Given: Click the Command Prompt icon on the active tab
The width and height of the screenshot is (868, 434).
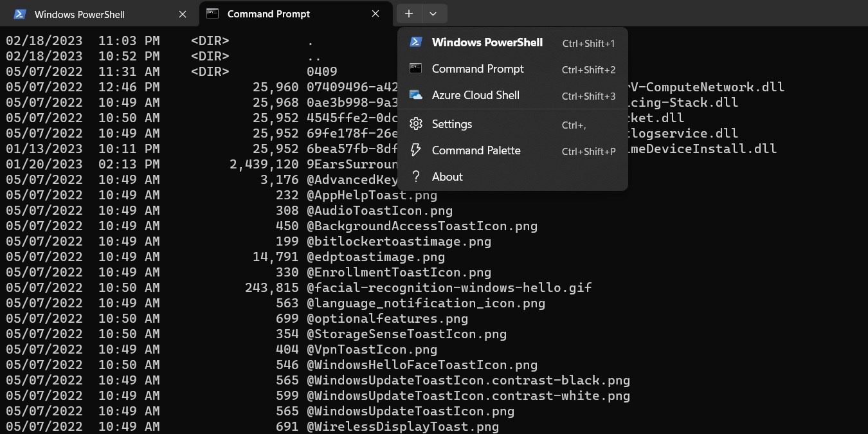Looking at the screenshot, I should pyautogui.click(x=213, y=14).
